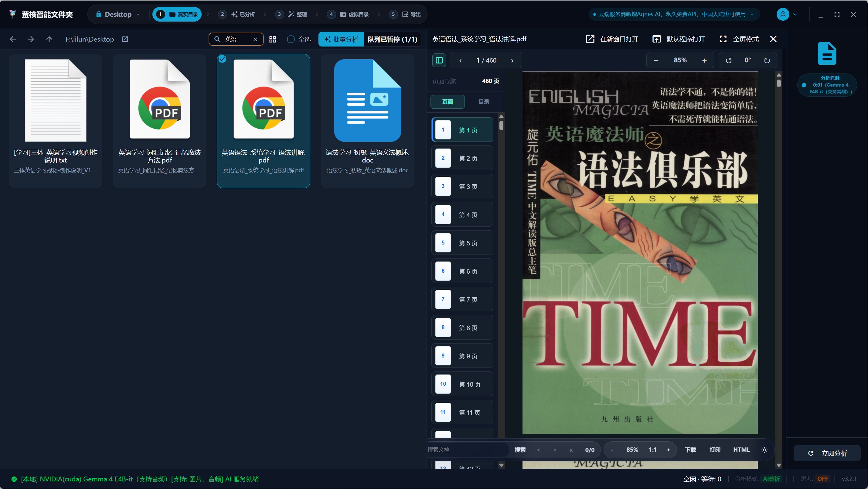
Task: Open the user account avatar menu
Action: pos(783,14)
